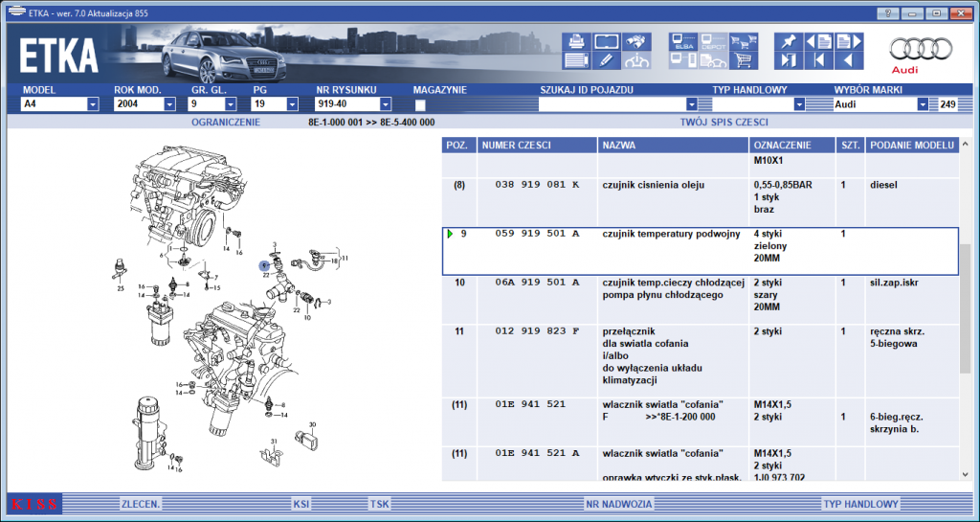Click the single shopping cart icon

[x=744, y=60]
